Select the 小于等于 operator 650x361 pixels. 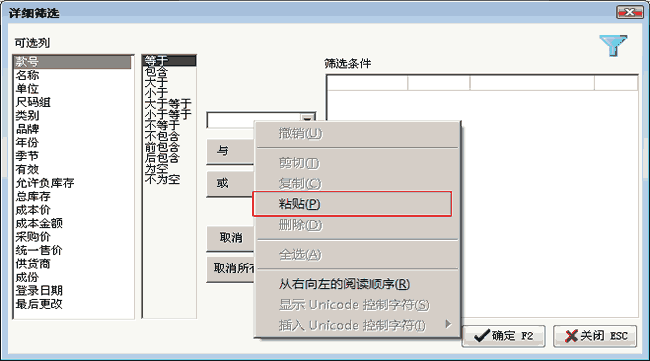169,114
